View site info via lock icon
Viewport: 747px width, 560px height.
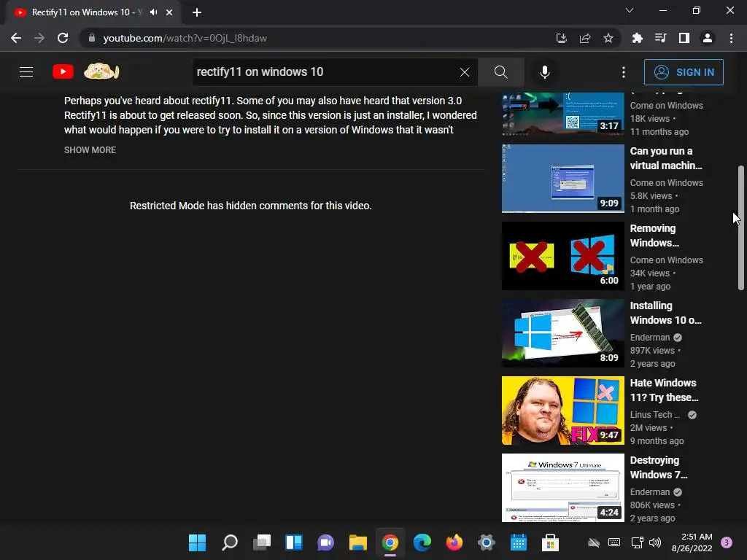tap(92, 38)
